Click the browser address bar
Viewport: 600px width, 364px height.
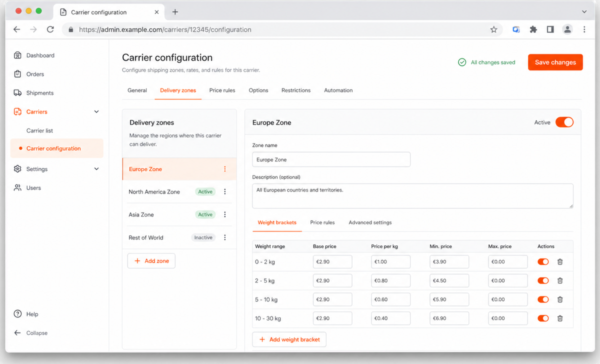tap(283, 29)
